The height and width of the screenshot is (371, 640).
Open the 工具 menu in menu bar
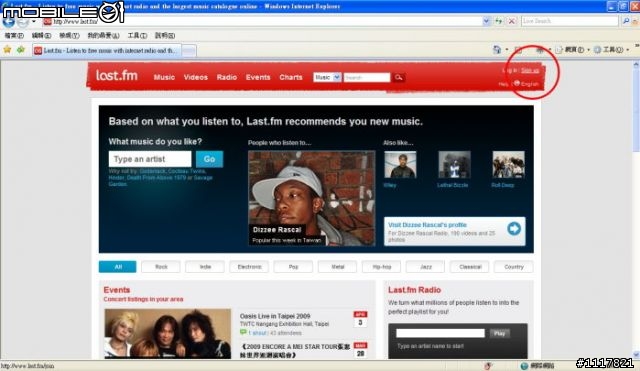137,36
